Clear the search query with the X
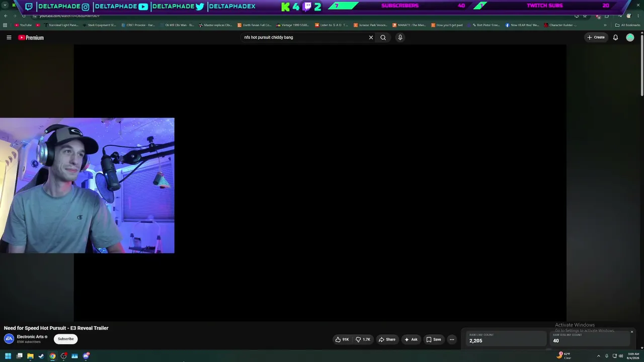Viewport: 644px width, 362px height. coord(371,37)
